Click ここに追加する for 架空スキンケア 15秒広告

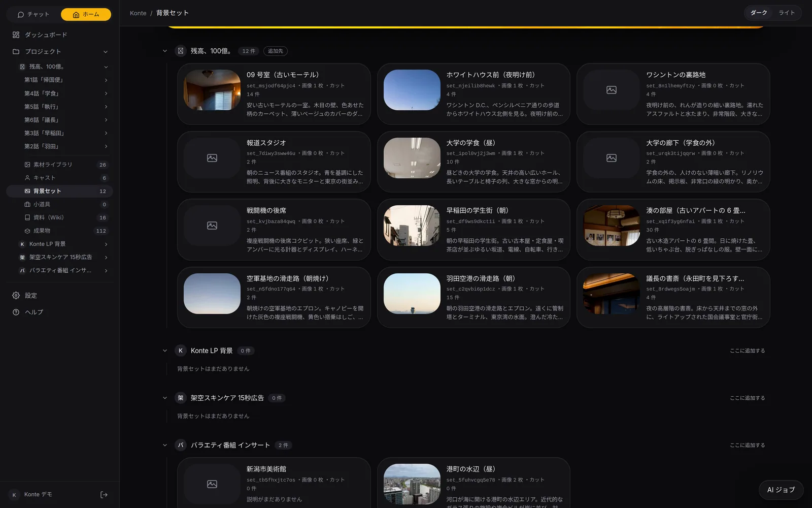pyautogui.click(x=747, y=398)
